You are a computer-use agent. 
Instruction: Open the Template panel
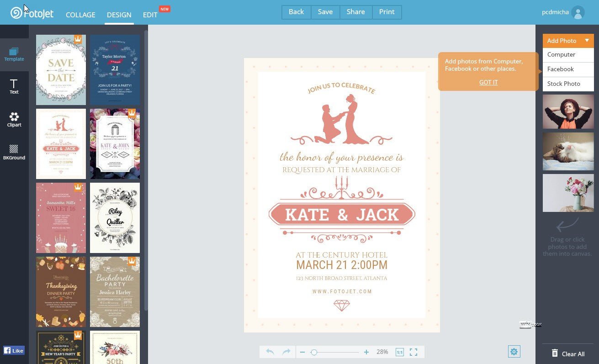pyautogui.click(x=14, y=54)
